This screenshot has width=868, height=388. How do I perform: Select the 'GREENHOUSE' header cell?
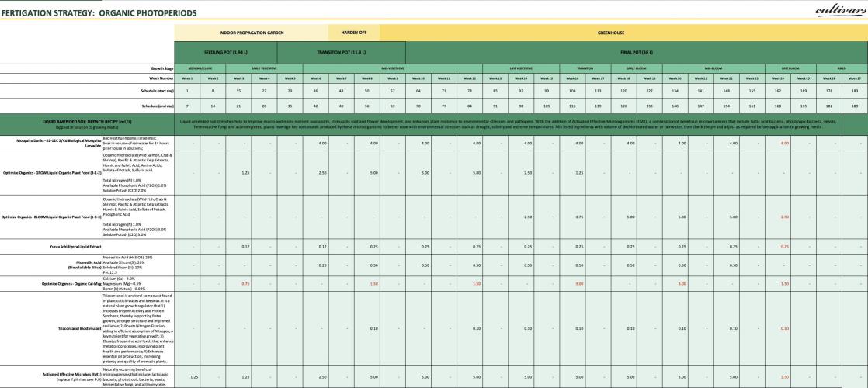624,33
